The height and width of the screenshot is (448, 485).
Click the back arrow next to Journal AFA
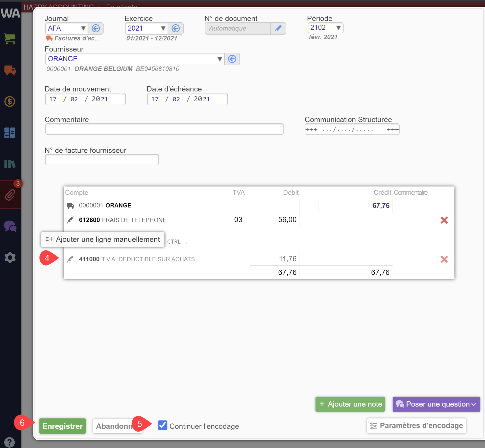(x=96, y=28)
